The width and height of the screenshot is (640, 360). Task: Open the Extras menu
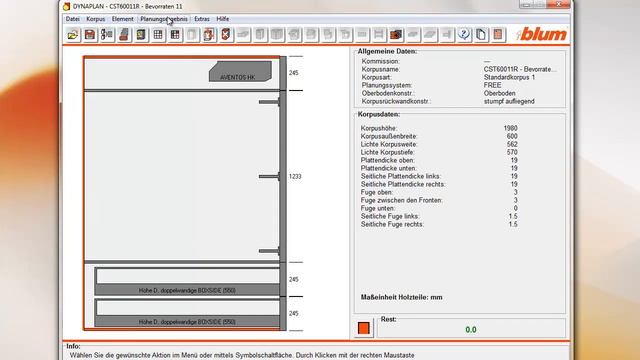pos(202,19)
